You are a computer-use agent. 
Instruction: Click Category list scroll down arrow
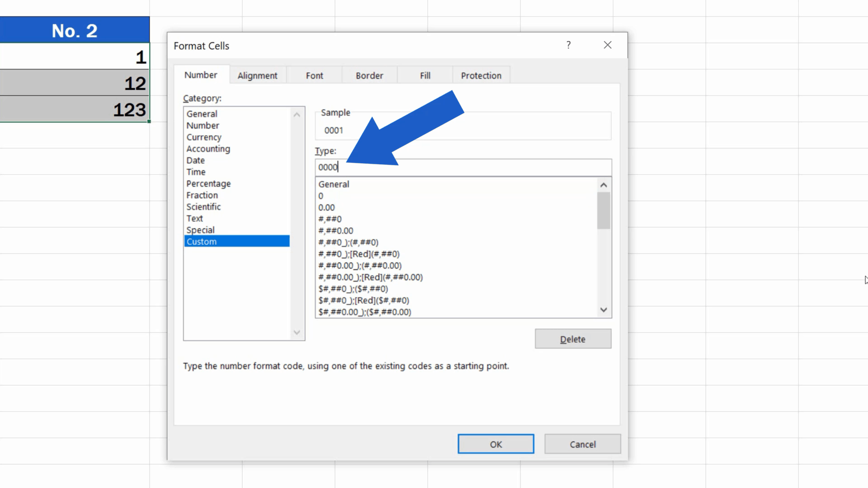(297, 333)
